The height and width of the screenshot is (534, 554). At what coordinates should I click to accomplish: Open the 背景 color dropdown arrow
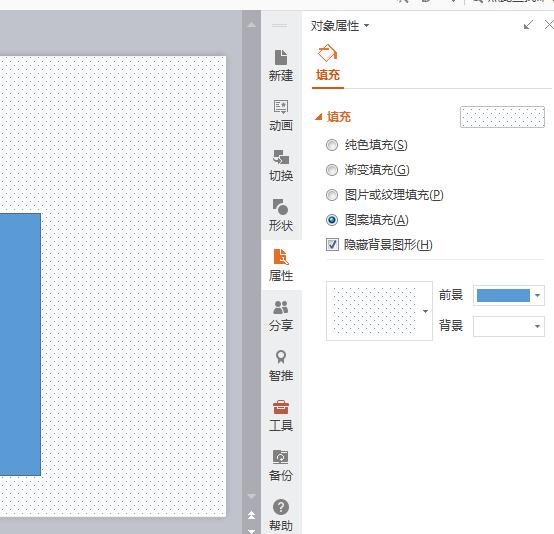tap(537, 326)
